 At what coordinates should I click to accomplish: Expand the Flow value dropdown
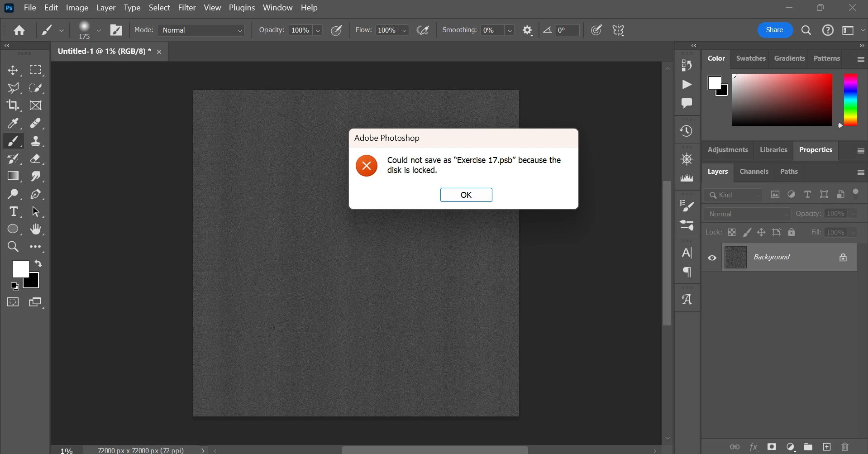coord(405,30)
